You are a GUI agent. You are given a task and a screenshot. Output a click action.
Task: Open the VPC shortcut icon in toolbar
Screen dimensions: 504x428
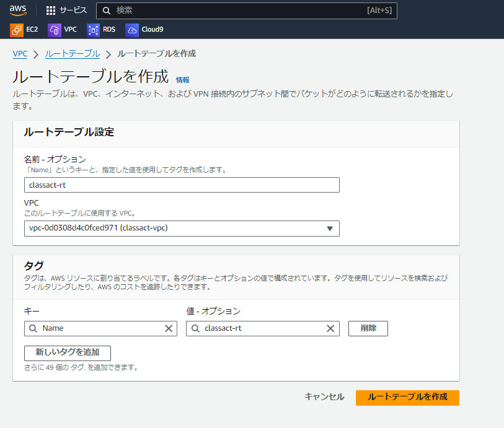(x=55, y=30)
